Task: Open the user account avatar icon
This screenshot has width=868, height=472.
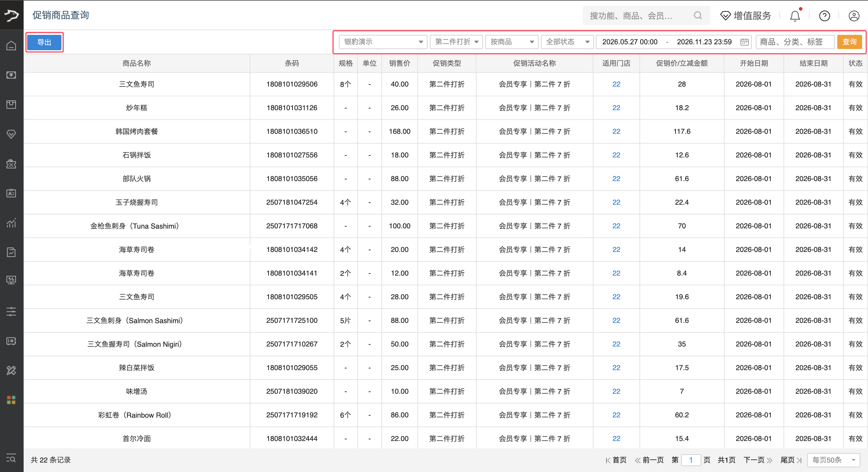Action: coord(854,16)
